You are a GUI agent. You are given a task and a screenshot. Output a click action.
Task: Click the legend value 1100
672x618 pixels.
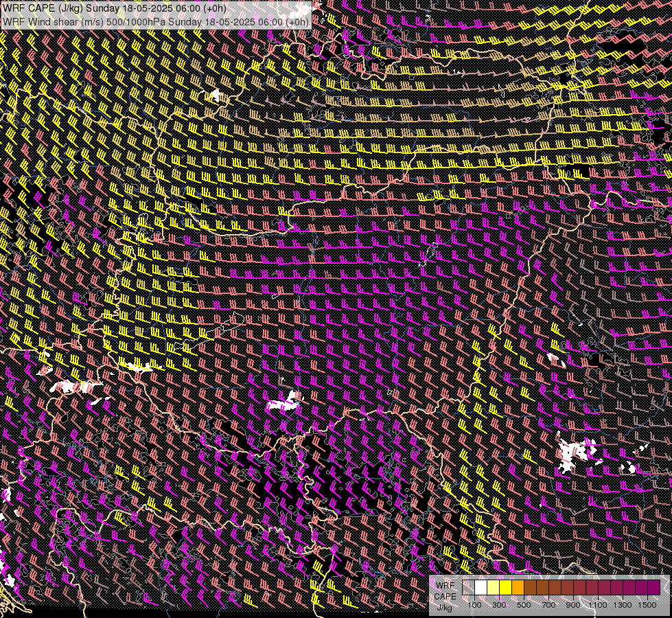pos(597,605)
